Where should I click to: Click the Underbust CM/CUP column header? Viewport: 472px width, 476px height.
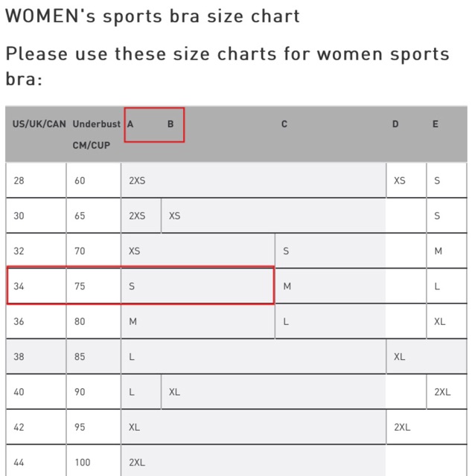(92, 135)
